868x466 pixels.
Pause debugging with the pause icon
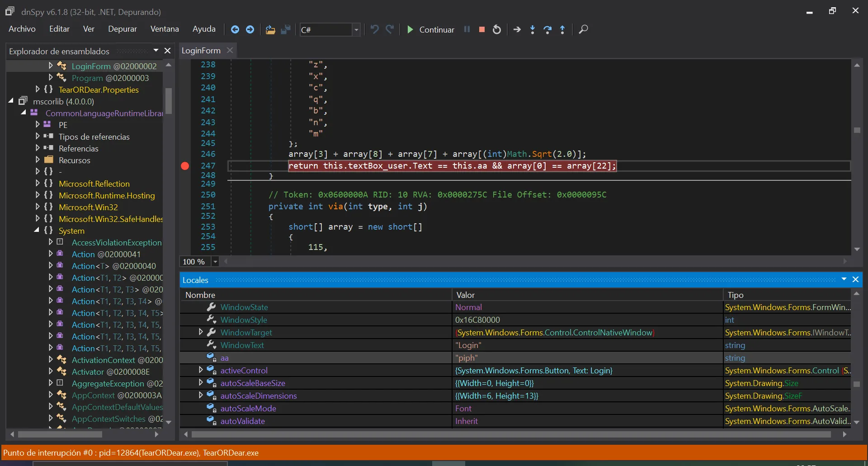pos(467,29)
